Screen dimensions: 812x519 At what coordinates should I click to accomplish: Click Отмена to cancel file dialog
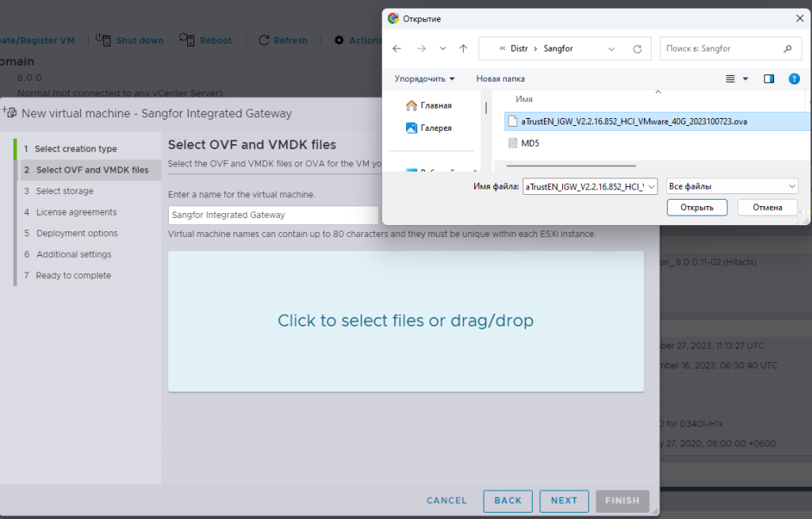(x=767, y=208)
